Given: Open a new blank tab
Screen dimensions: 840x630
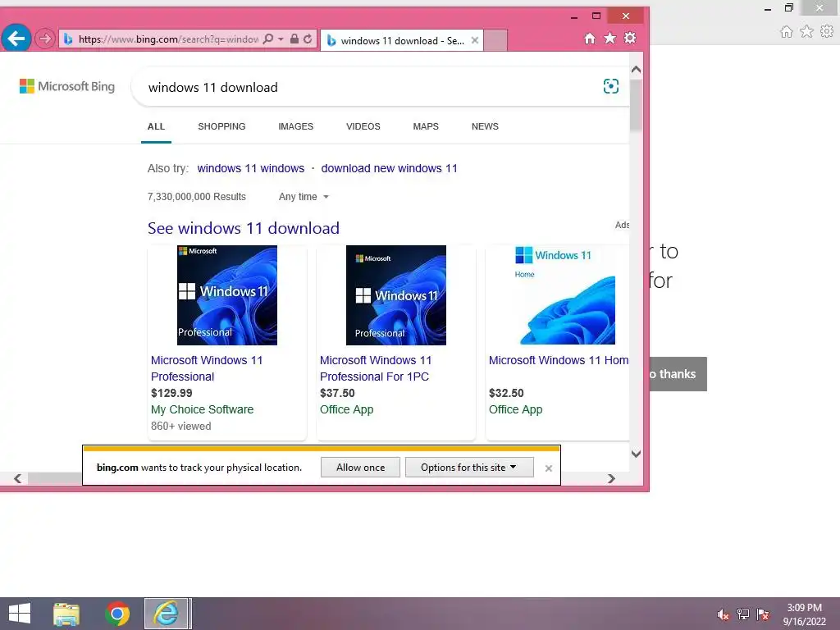Looking at the screenshot, I should pos(495,41).
